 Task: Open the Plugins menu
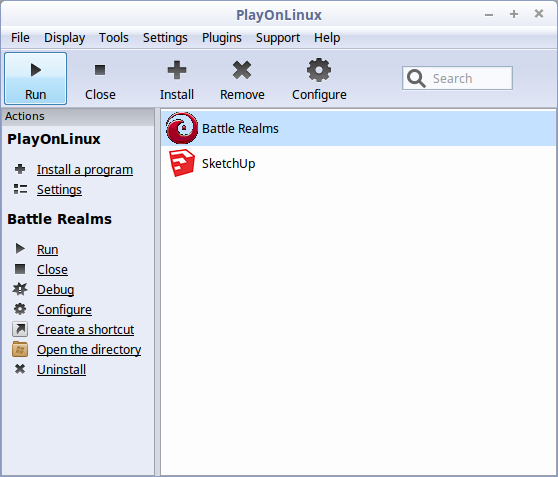point(222,37)
